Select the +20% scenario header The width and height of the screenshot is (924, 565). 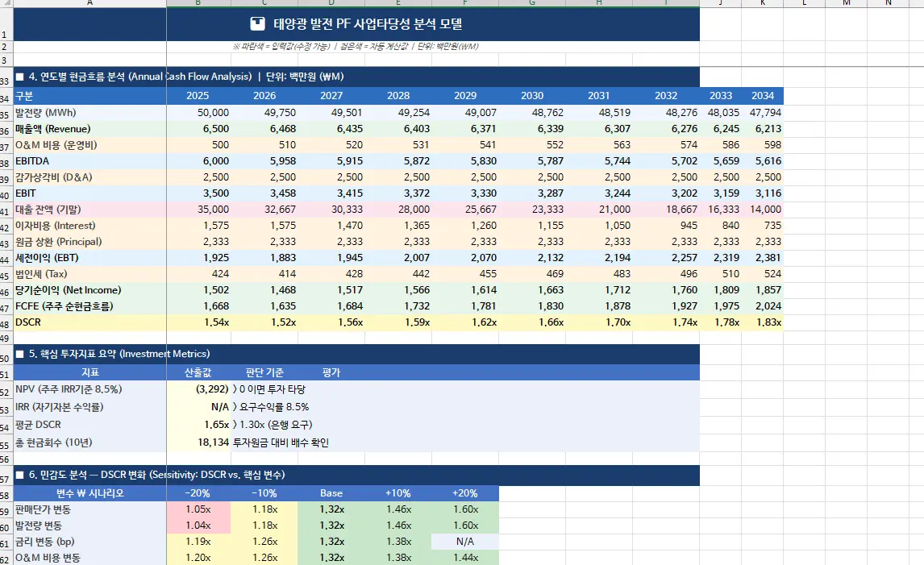point(465,493)
